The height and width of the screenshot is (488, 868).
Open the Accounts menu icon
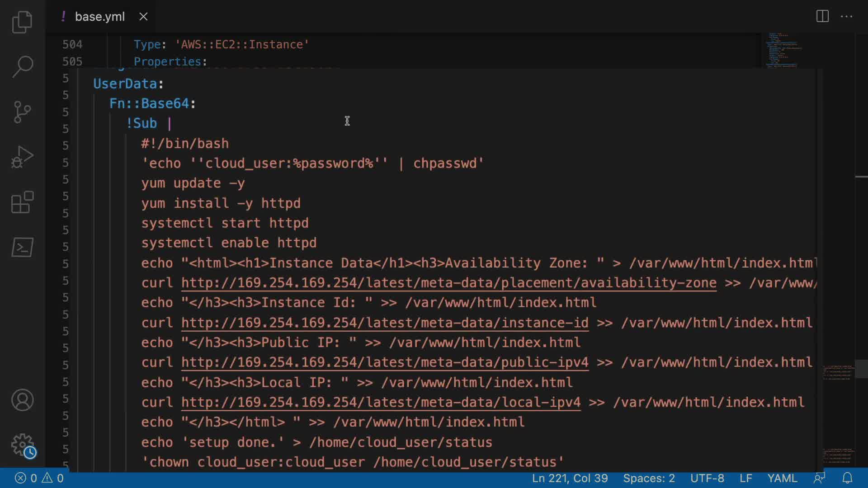coord(22,400)
